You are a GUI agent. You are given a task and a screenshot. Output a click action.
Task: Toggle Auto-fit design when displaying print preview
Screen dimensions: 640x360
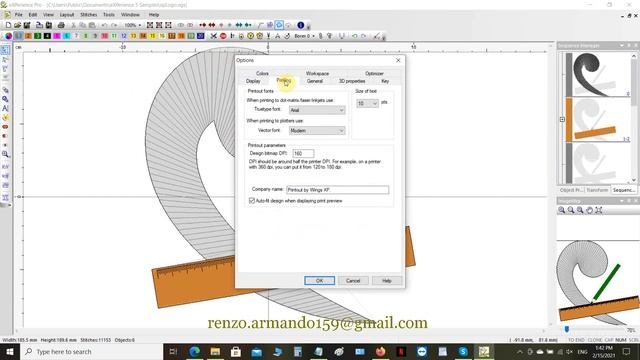point(252,201)
